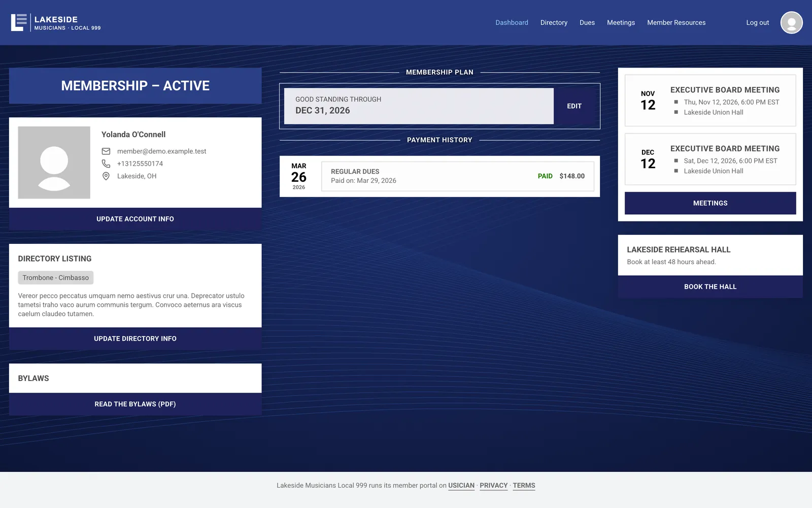The height and width of the screenshot is (508, 812).
Task: Open Member Resources in the navigation
Action: pos(676,23)
